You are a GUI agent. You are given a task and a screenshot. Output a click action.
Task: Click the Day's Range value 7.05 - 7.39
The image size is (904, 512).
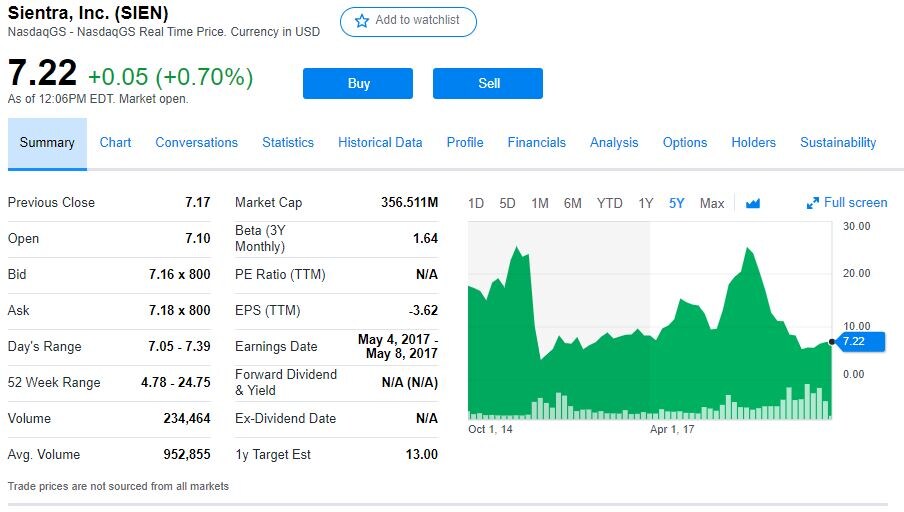pos(179,347)
